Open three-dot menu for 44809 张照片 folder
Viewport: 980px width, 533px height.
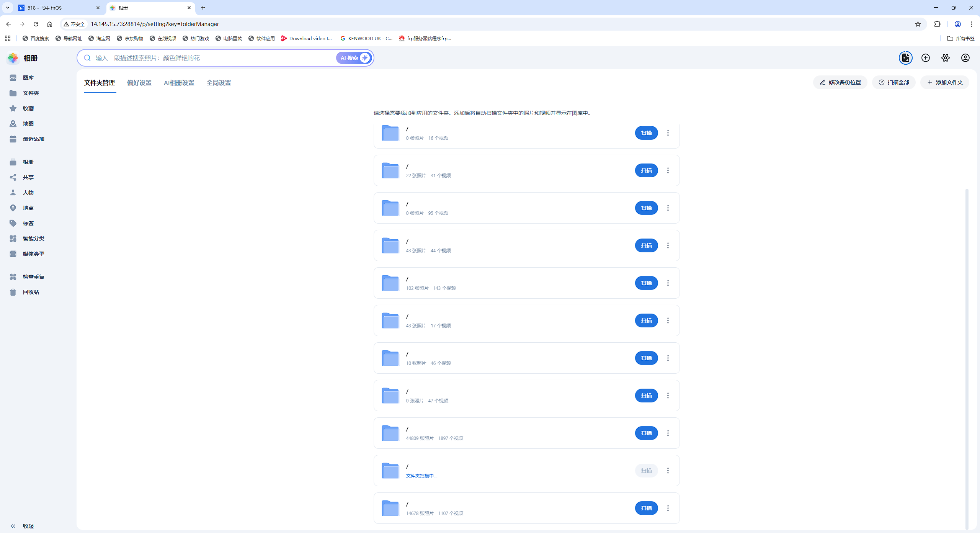tap(668, 433)
